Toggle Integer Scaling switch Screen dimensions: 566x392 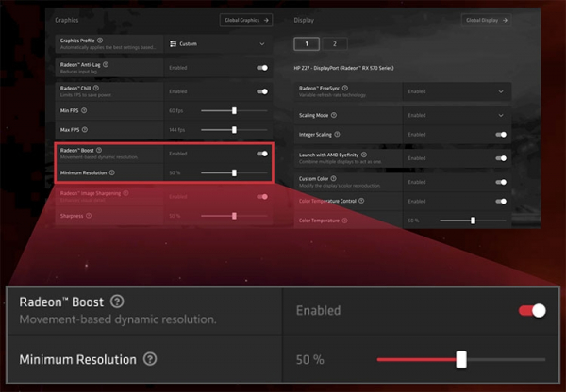(x=501, y=135)
